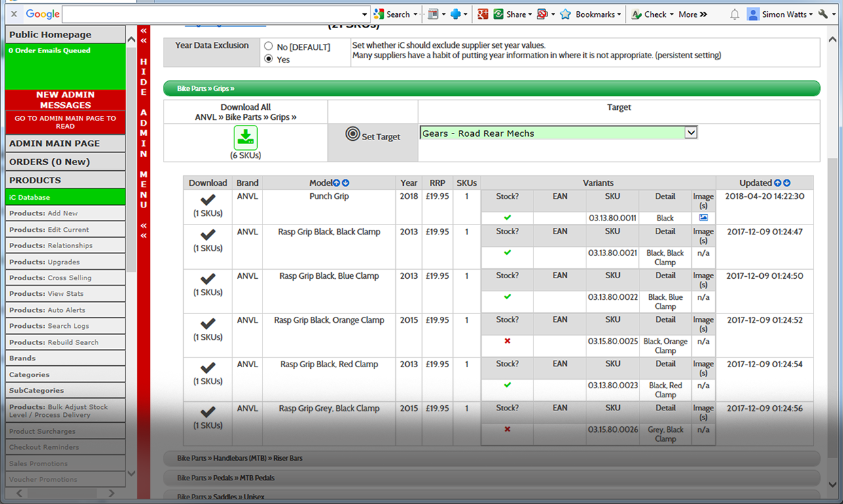This screenshot has width=843, height=504.
Task: Click the notification bell icon
Action: click(734, 14)
